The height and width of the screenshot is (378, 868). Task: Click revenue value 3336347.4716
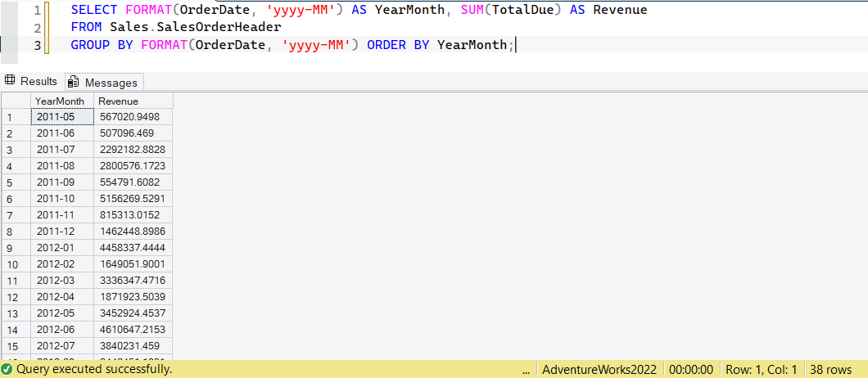click(x=133, y=280)
